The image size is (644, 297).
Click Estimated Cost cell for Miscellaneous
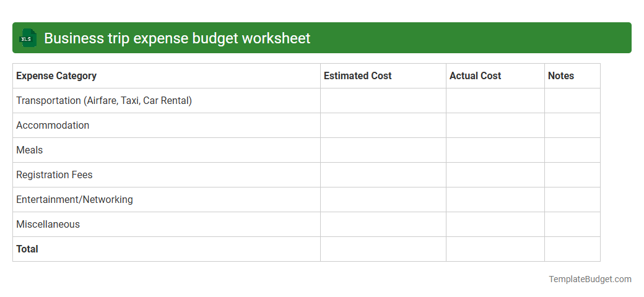pyautogui.click(x=383, y=225)
